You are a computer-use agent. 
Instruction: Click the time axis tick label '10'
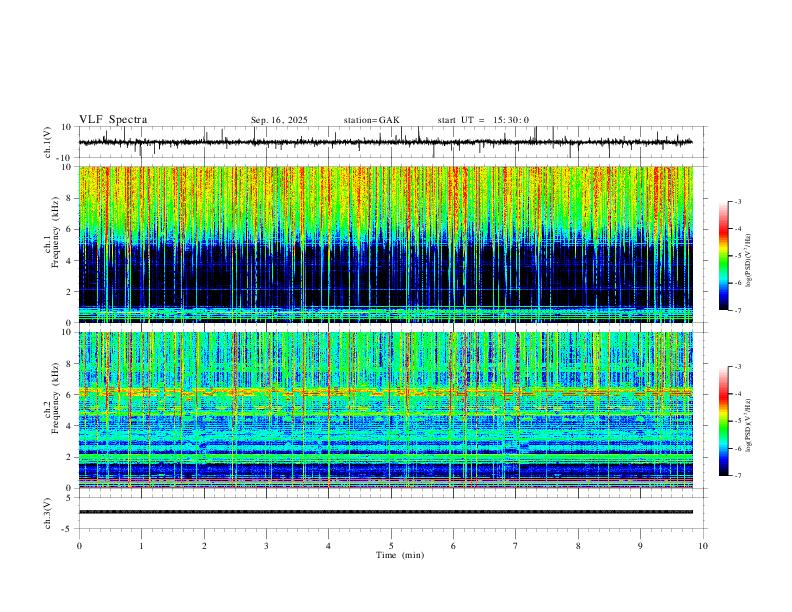[703, 546]
